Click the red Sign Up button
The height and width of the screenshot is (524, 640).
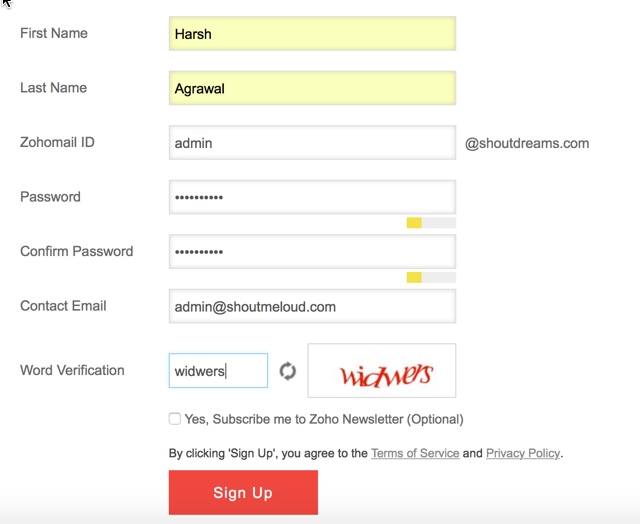pyautogui.click(x=243, y=492)
